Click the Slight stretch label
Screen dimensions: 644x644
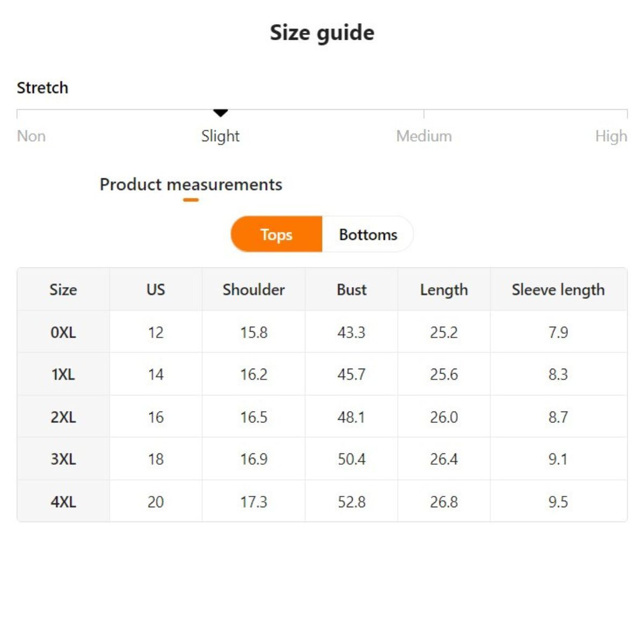(x=221, y=136)
